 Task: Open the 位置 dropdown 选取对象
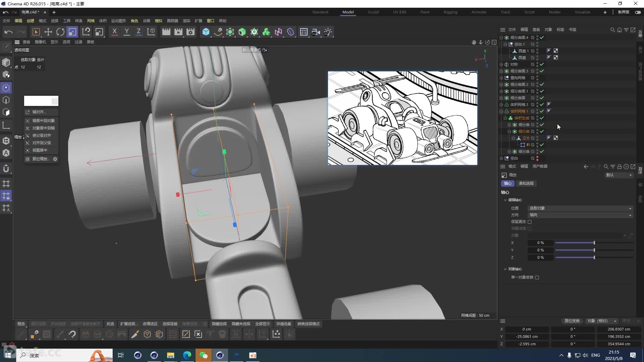pos(580,208)
